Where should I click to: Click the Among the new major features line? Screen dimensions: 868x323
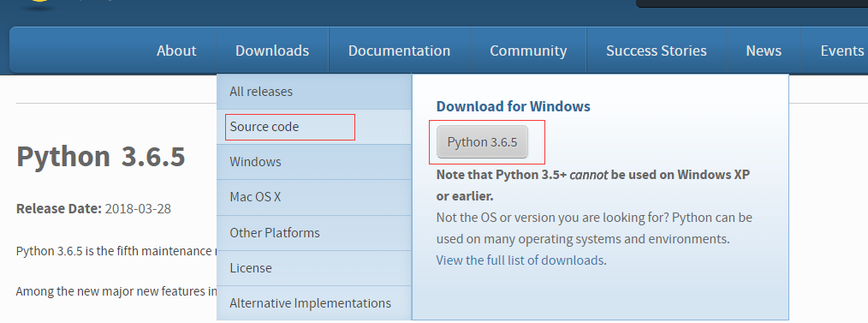[116, 291]
